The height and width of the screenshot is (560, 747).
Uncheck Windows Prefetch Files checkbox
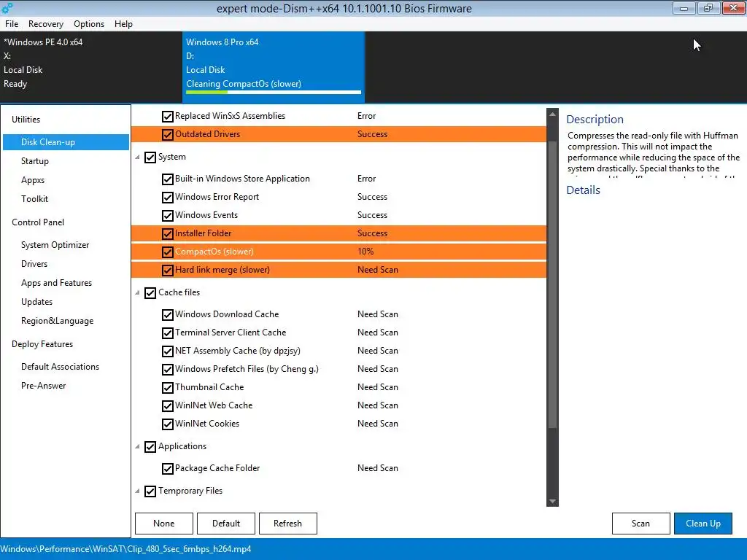(167, 369)
